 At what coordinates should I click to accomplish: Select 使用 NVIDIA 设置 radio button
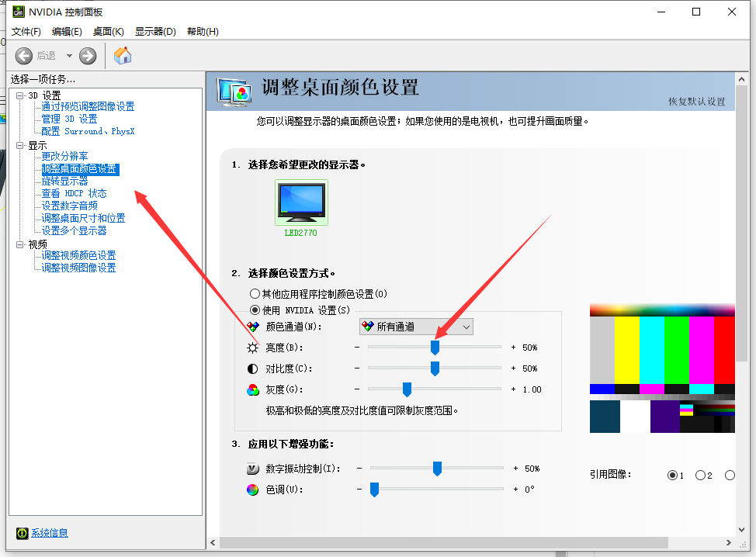point(255,310)
